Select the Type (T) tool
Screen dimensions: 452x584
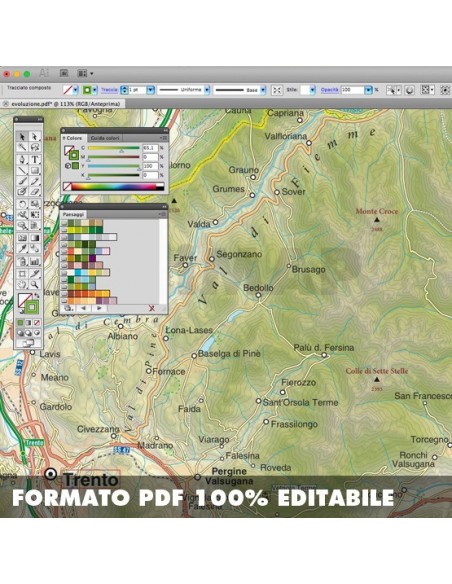click(x=35, y=160)
